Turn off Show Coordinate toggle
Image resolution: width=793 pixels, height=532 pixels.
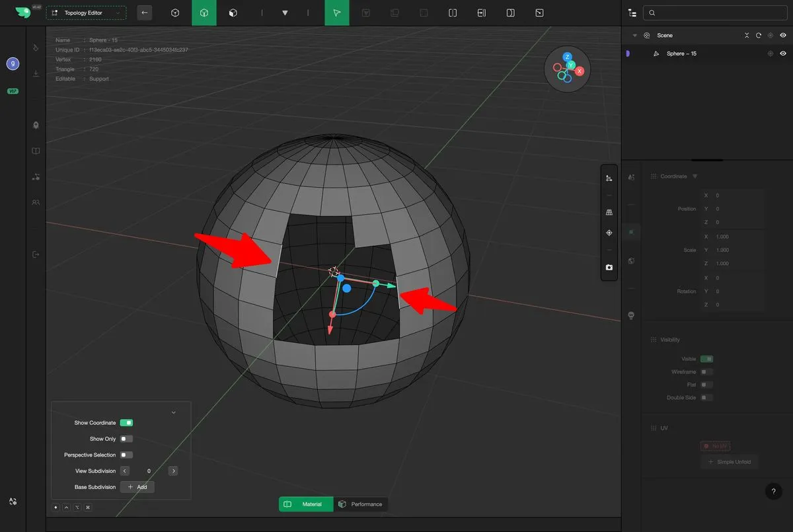[126, 423]
